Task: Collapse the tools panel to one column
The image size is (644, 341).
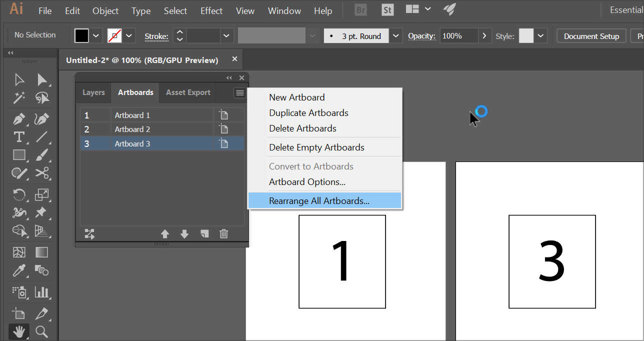Action: [x=10, y=52]
